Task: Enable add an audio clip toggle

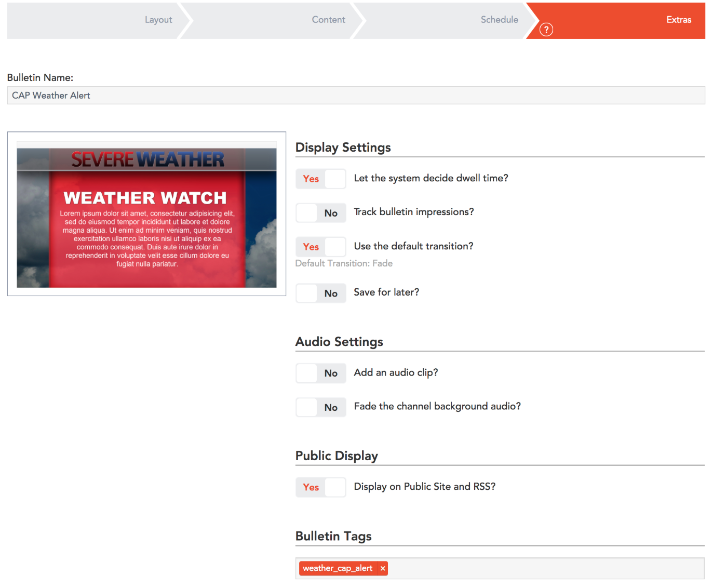Action: (321, 373)
